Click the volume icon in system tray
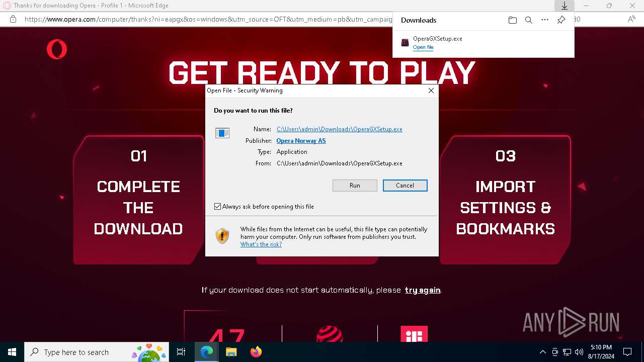The width and height of the screenshot is (644, 362). 579,352
